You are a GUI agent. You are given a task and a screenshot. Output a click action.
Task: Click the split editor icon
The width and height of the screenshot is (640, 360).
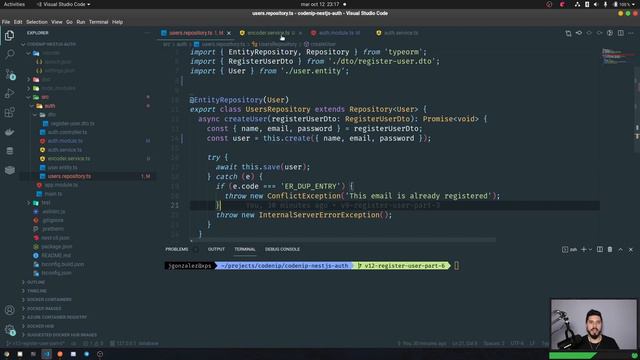coord(620,33)
